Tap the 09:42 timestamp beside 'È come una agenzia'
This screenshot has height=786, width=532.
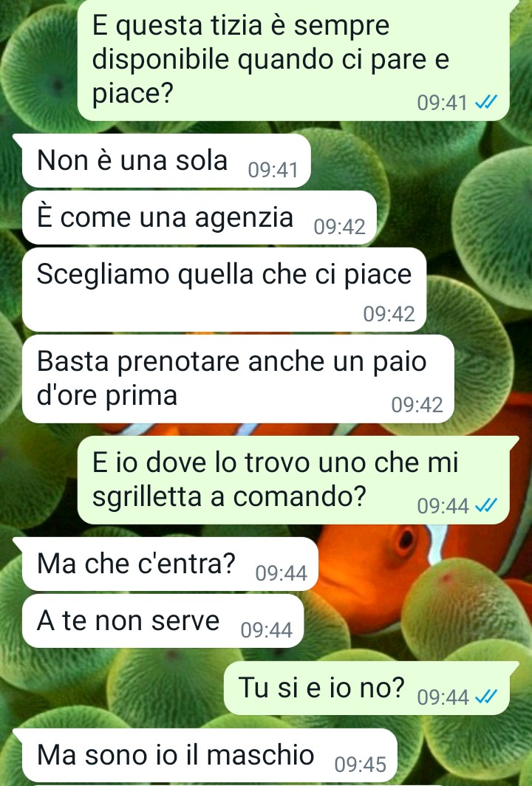click(339, 228)
